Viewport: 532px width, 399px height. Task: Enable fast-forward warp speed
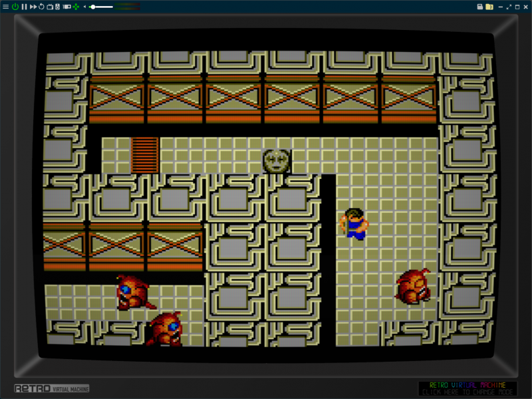point(33,7)
